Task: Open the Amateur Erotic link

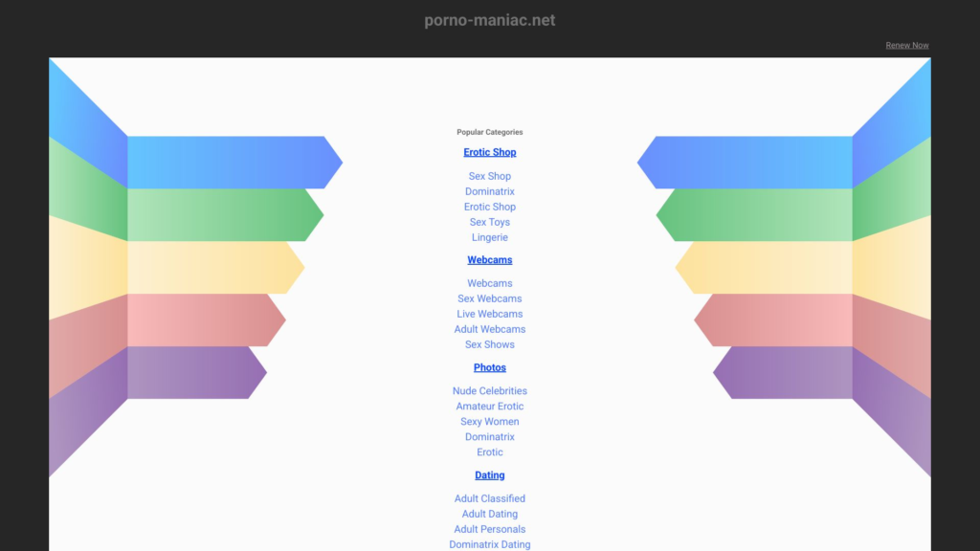Action: pyautogui.click(x=489, y=407)
